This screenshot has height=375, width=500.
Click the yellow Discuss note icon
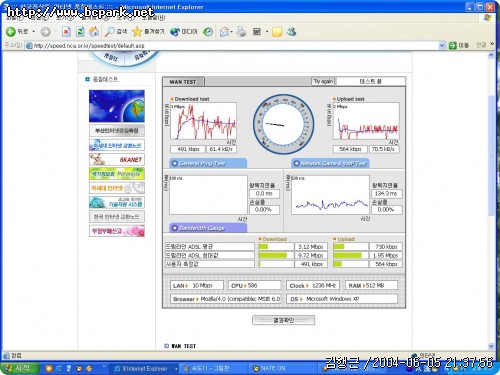[277, 32]
